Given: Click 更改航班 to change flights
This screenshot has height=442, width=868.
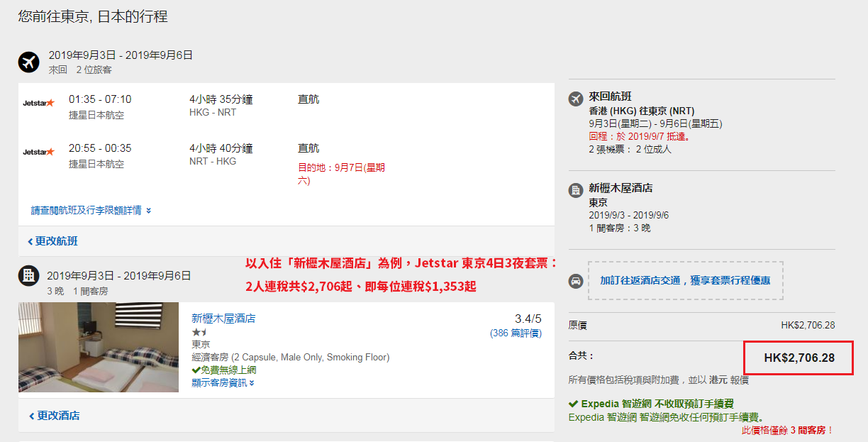Looking at the screenshot, I should (52, 241).
